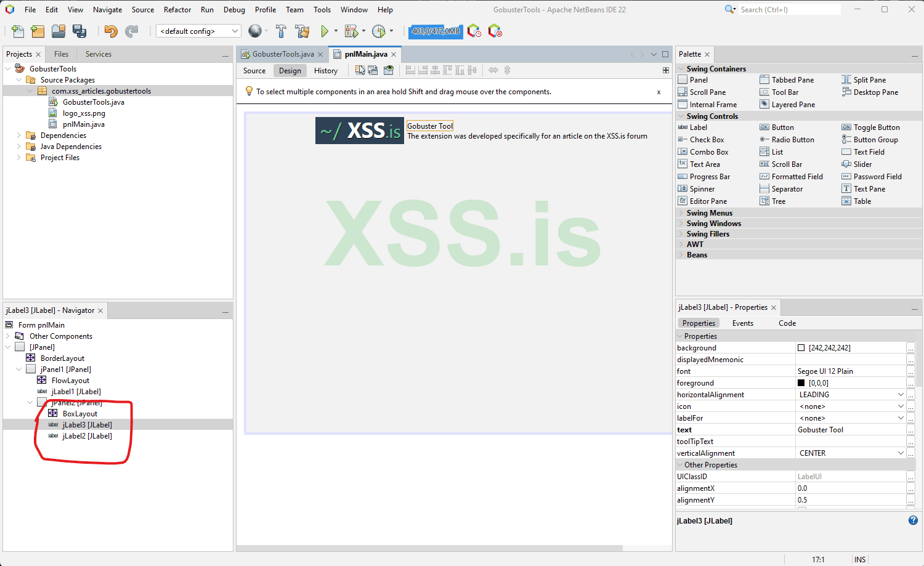Collapse the Source Packages node
Image resolution: width=924 pixels, height=566 pixels.
(x=18, y=80)
